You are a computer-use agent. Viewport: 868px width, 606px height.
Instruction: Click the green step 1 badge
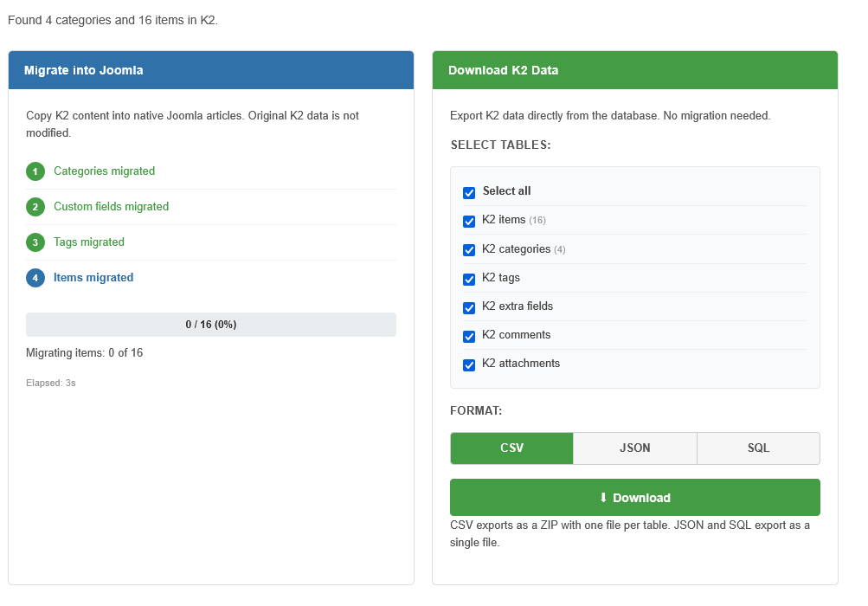click(x=35, y=171)
